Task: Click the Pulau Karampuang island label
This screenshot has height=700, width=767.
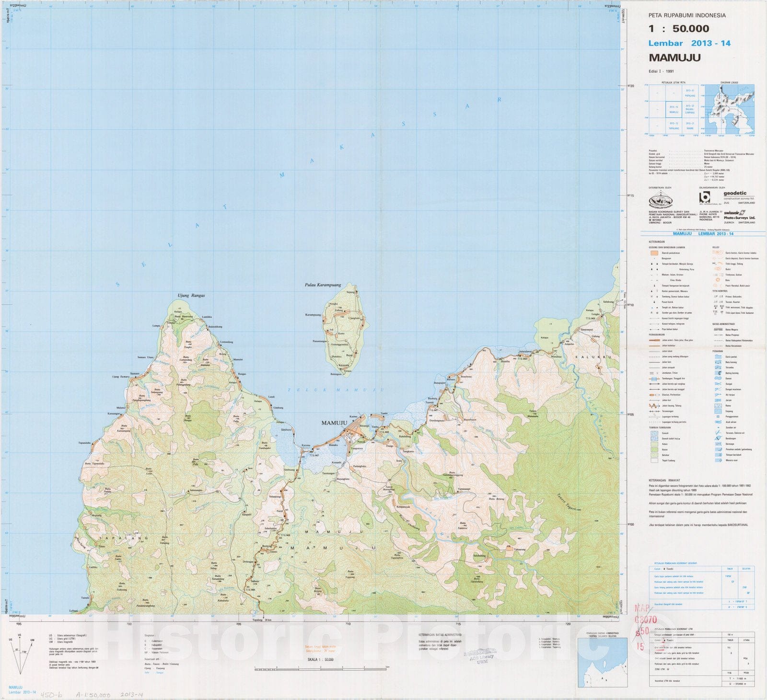Action: click(323, 285)
